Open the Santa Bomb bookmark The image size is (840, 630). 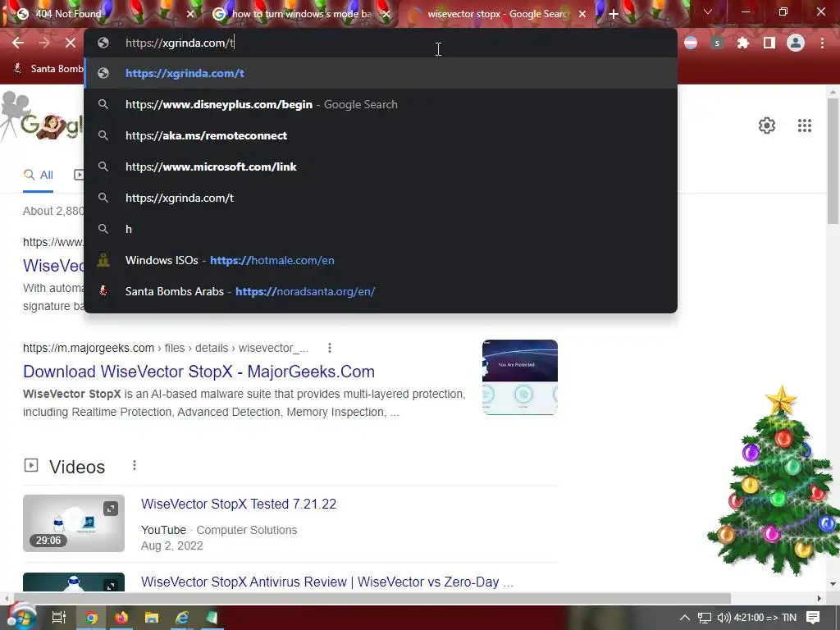pos(47,69)
